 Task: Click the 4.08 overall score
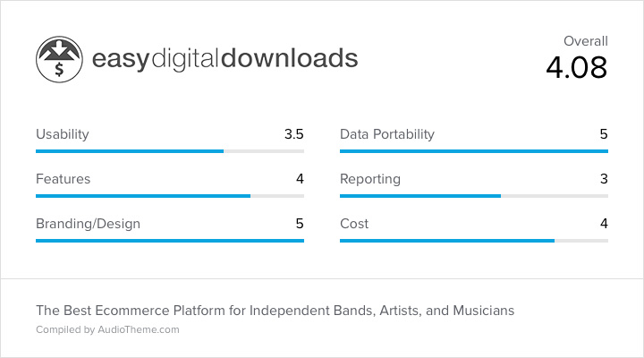click(577, 67)
